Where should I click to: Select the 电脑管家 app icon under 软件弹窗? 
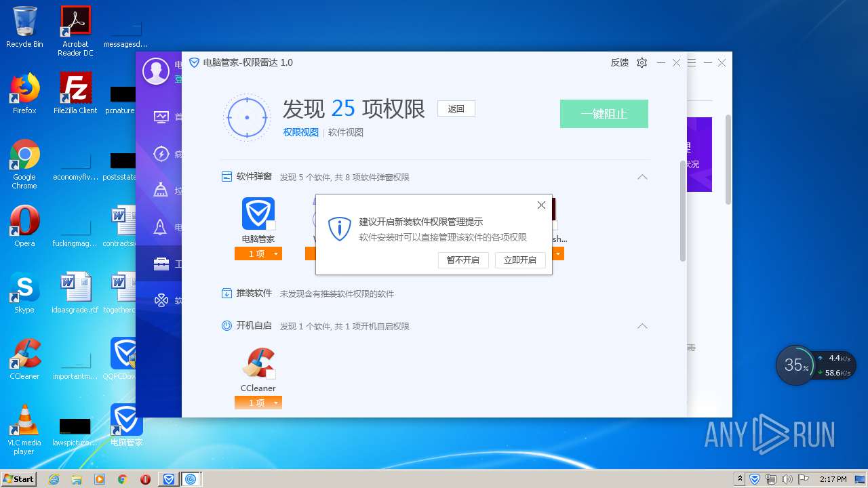click(x=258, y=213)
